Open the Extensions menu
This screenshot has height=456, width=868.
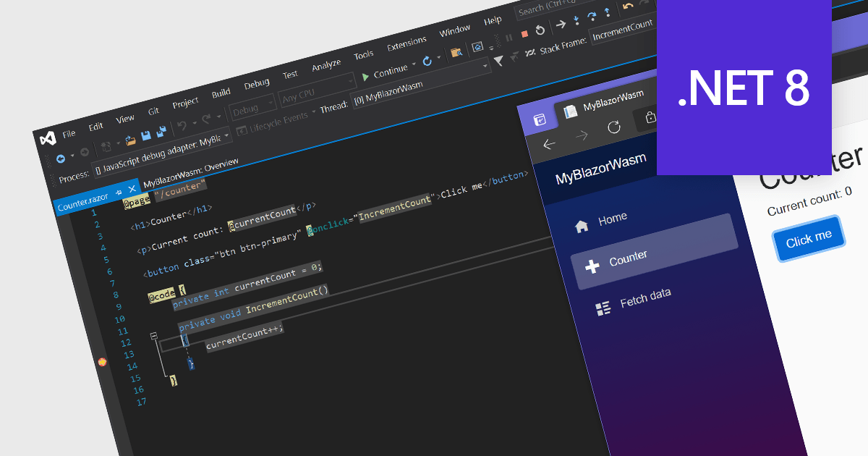coord(407,41)
